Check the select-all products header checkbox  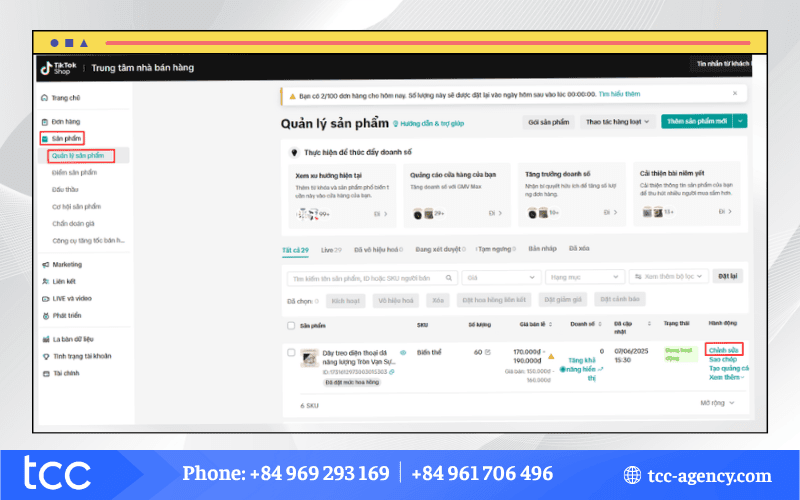tap(291, 325)
